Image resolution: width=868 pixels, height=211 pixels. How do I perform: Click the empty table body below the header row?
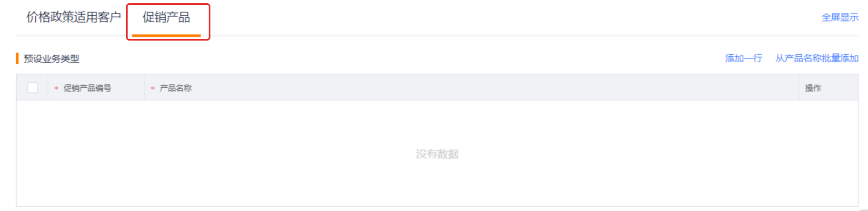437,153
